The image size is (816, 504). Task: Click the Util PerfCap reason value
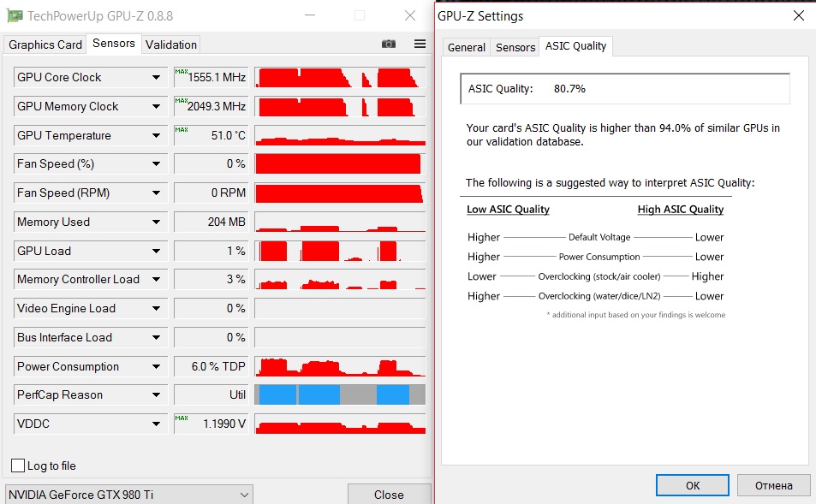pyautogui.click(x=211, y=394)
